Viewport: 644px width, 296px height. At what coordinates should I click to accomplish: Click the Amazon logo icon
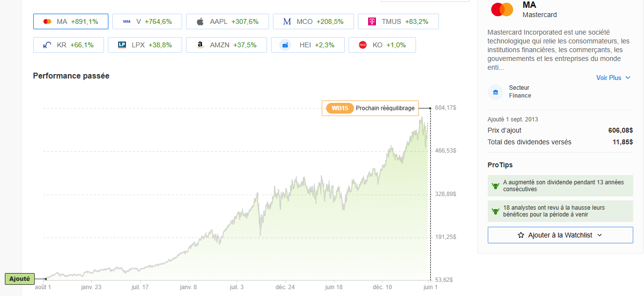[200, 45]
